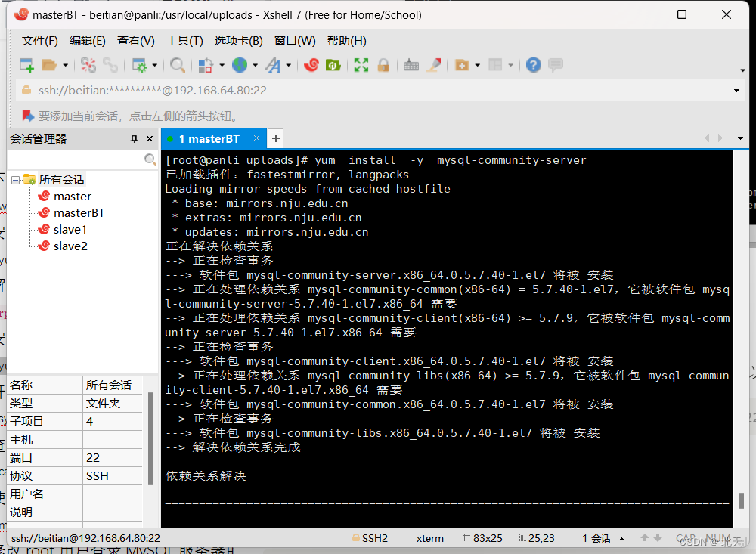The height and width of the screenshot is (554, 756).
Task: Close the masterBT tab
Action: [256, 138]
